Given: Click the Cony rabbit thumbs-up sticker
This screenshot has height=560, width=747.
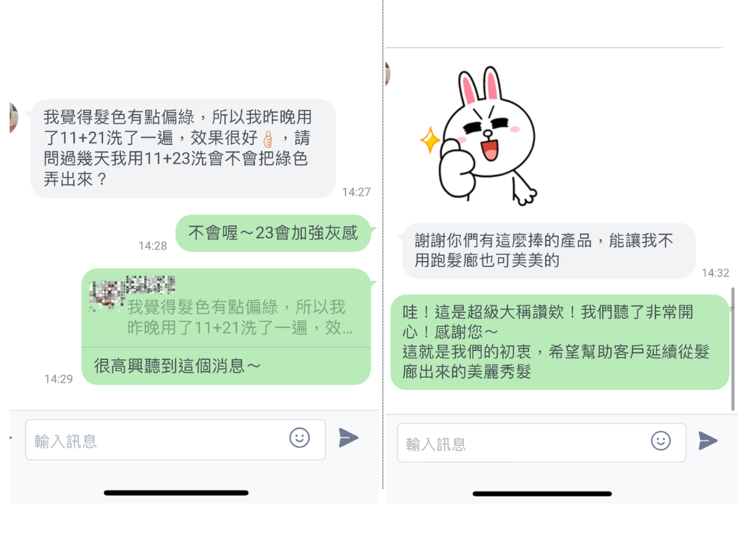Looking at the screenshot, I should pyautogui.click(x=478, y=137).
